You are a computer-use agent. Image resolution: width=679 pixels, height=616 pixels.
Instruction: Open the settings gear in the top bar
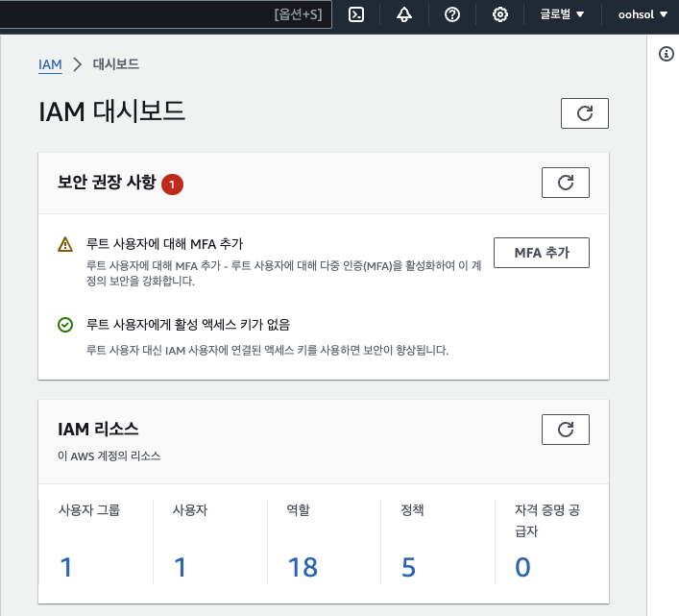(x=499, y=14)
